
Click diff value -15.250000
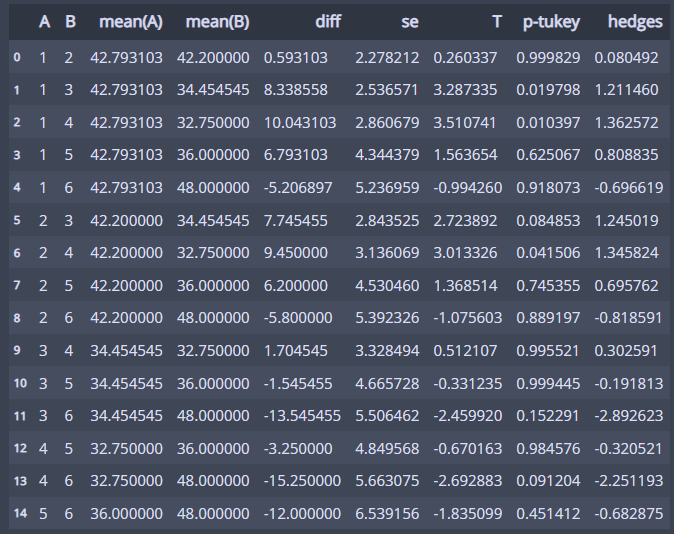[x=302, y=481]
